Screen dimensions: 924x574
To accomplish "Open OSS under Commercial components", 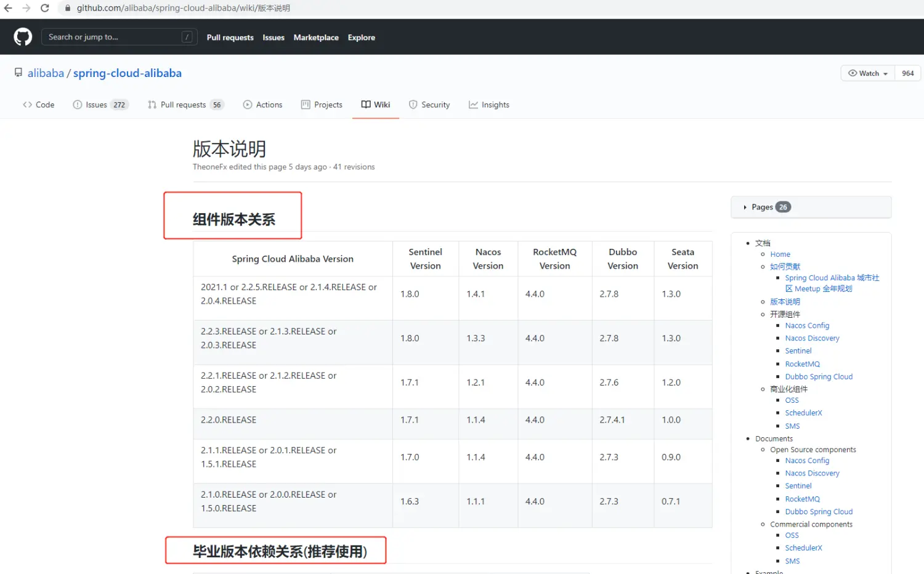I will click(792, 535).
